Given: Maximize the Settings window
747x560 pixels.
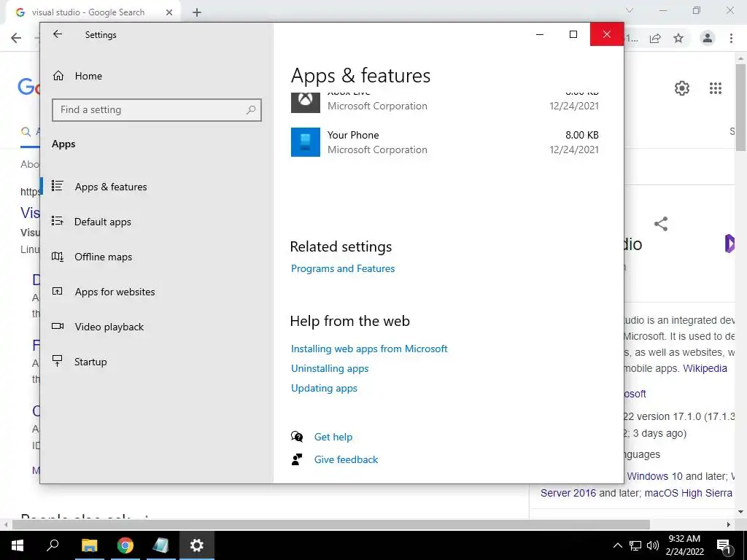Looking at the screenshot, I should coord(573,34).
